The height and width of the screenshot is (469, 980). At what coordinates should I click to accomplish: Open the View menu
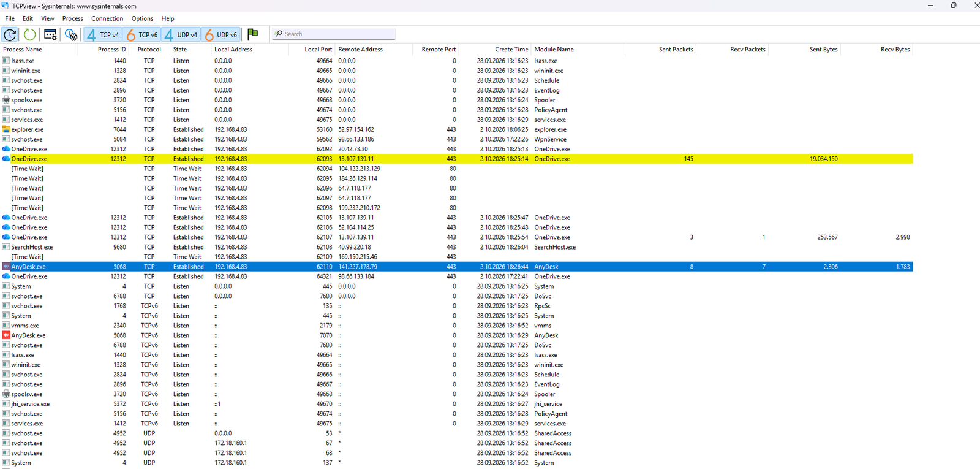click(x=48, y=18)
